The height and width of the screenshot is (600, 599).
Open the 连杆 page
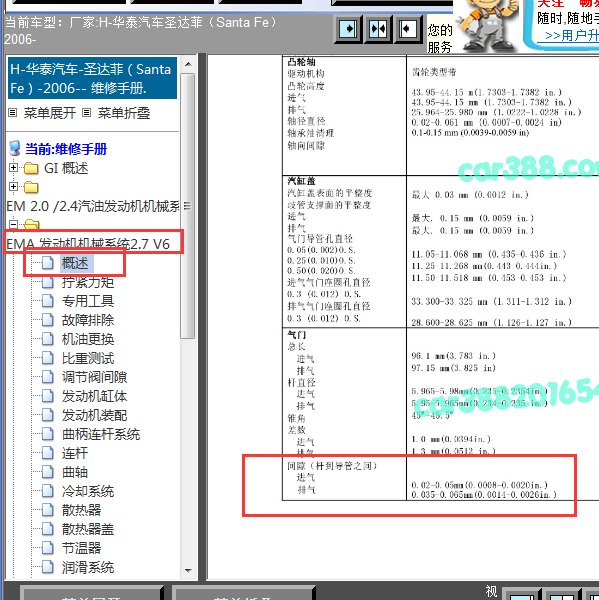[75, 453]
